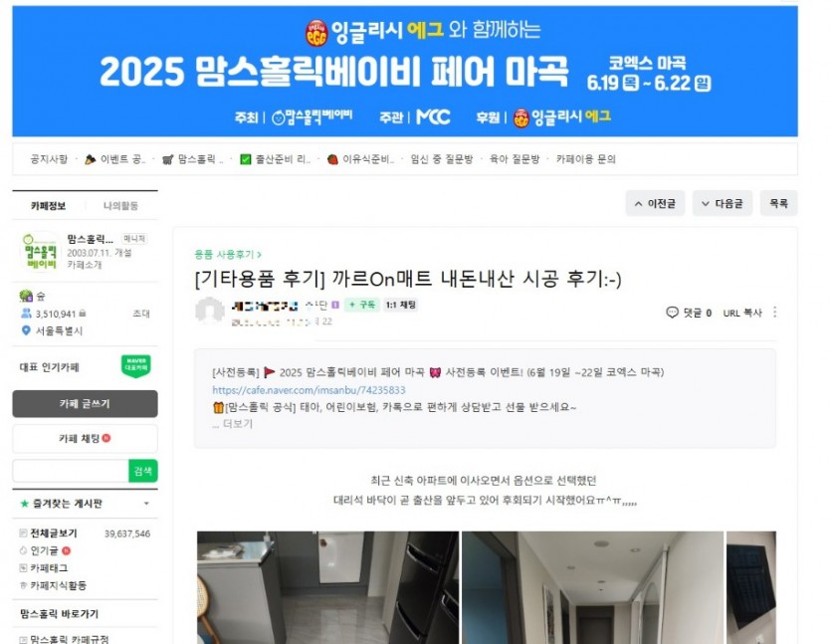Screen dimensions: 831x644
Task: Click the author's profile avatar
Action: point(210,312)
